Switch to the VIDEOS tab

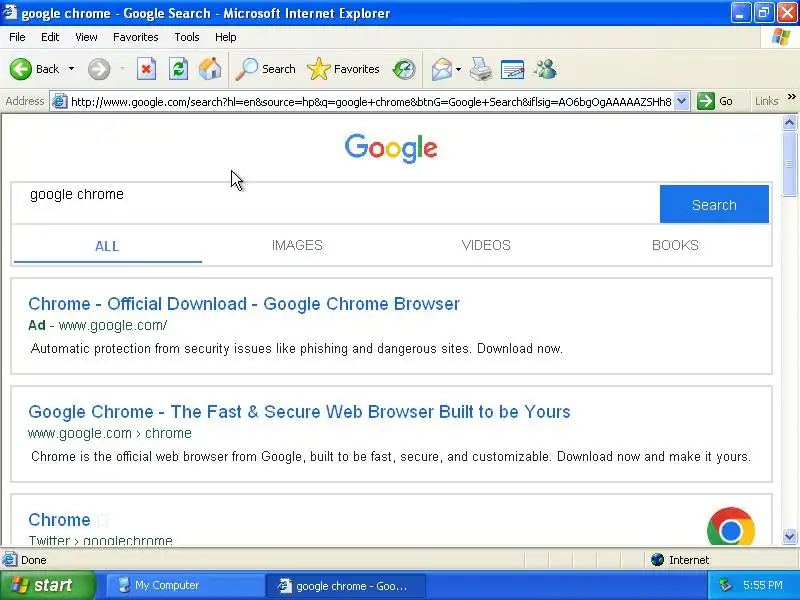click(486, 245)
